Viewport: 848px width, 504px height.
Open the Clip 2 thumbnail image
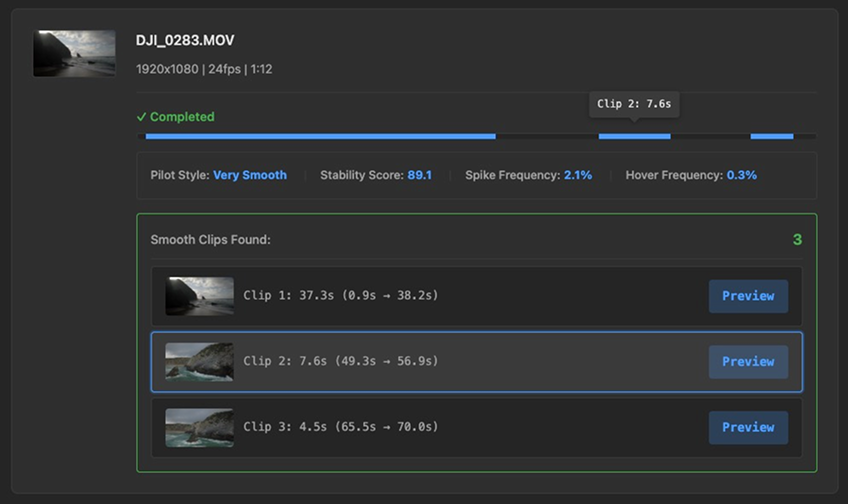pyautogui.click(x=199, y=362)
